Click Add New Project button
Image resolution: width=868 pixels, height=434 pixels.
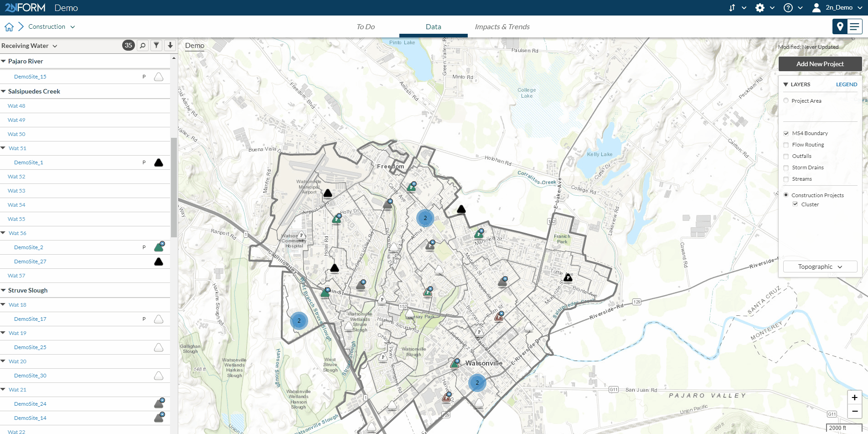tap(820, 64)
